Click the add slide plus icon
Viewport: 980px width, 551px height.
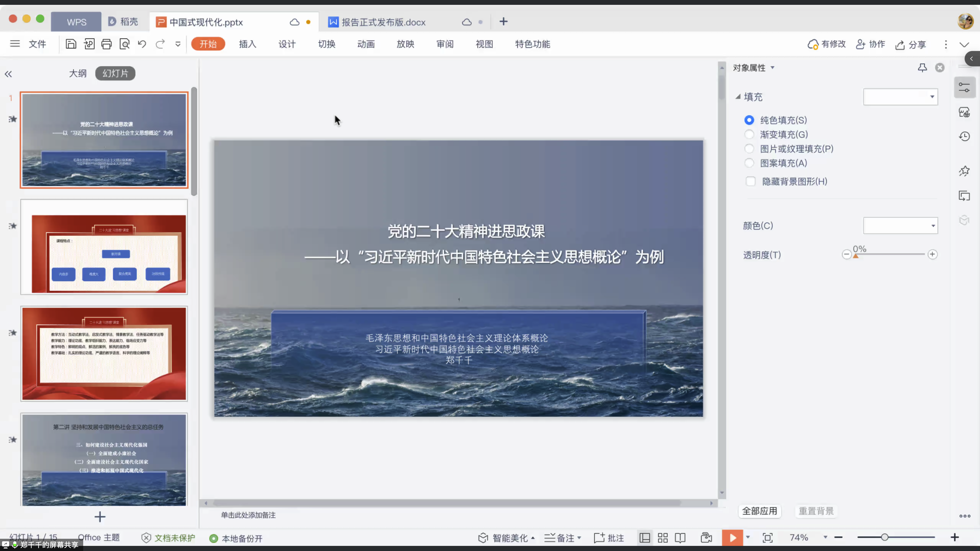(x=100, y=517)
